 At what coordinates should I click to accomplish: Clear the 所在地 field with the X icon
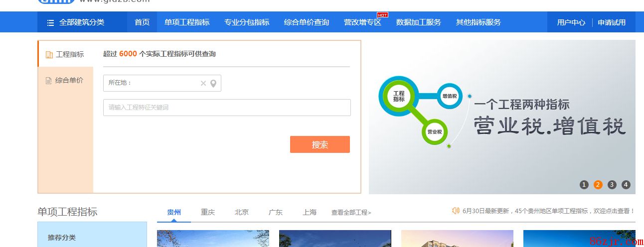click(203, 83)
